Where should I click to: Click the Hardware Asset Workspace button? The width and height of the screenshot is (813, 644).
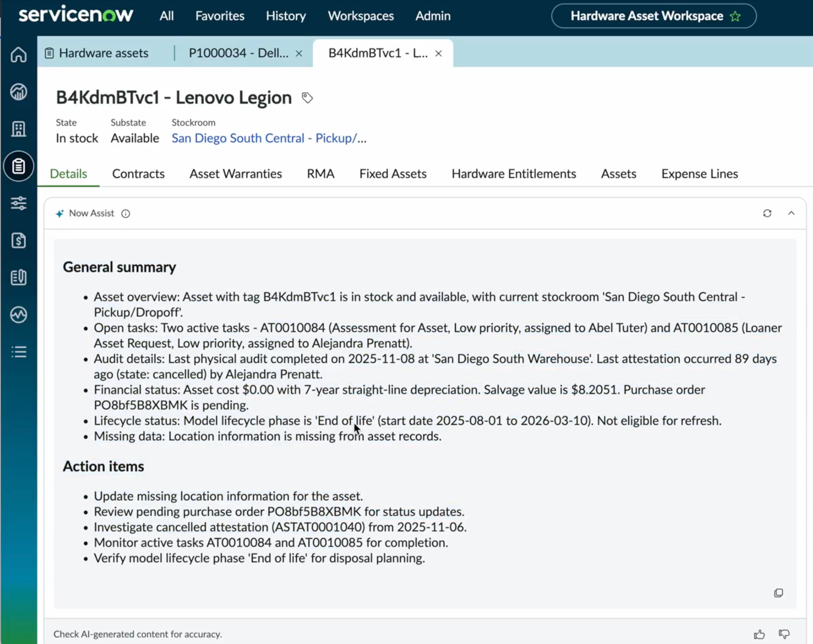(x=653, y=16)
